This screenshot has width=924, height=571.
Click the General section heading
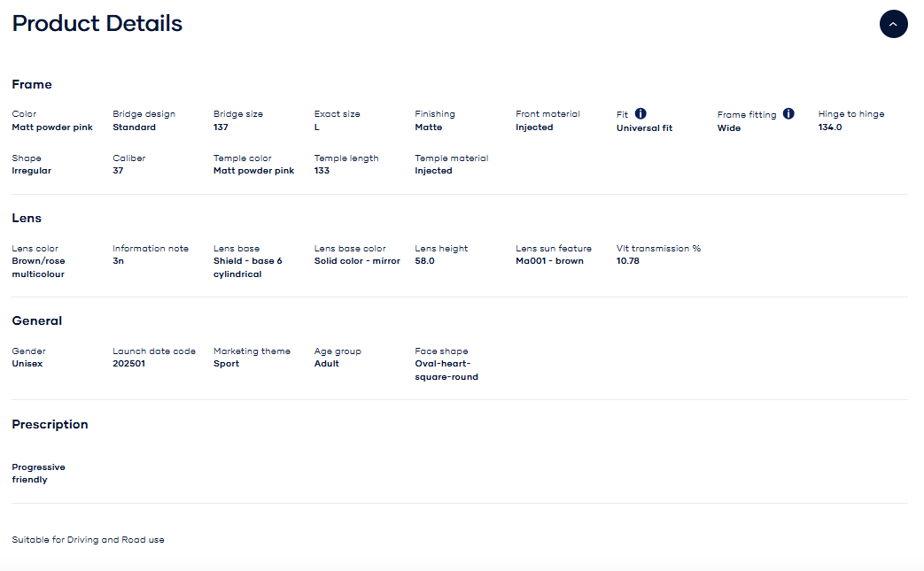click(37, 320)
